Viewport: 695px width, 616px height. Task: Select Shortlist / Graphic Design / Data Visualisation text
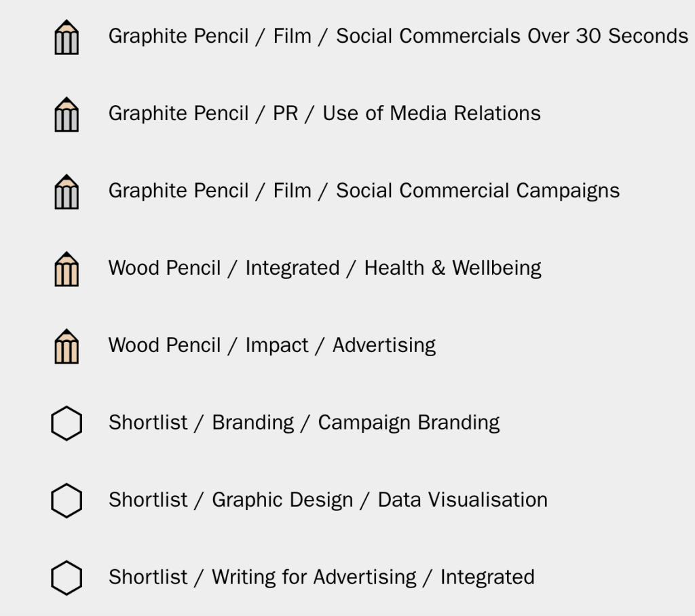(x=328, y=500)
